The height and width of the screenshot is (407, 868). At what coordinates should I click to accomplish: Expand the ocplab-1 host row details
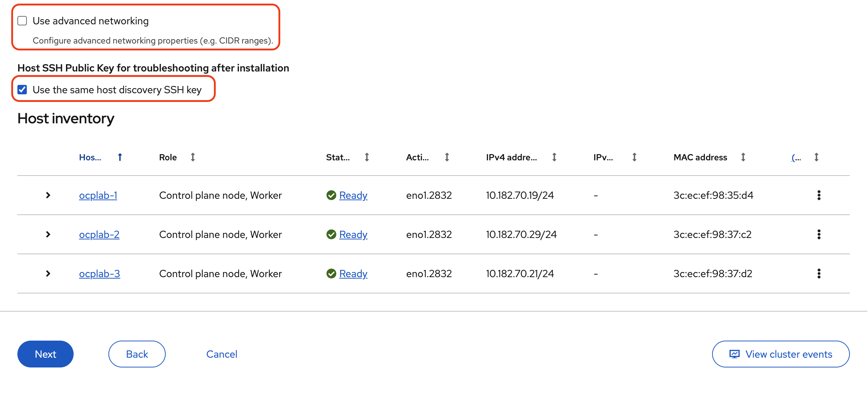coord(48,195)
